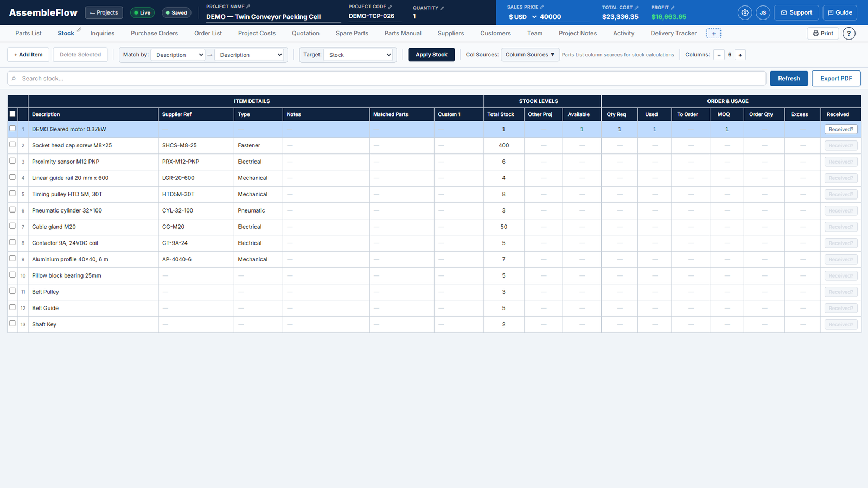Image resolution: width=868 pixels, height=488 pixels.
Task: Refresh the stock table
Action: click(789, 79)
